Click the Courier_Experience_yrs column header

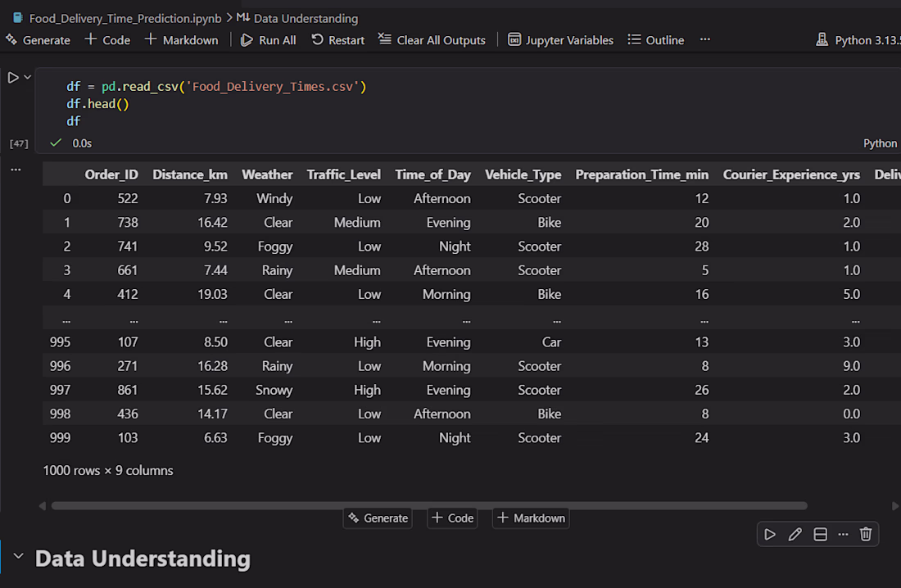pos(791,174)
